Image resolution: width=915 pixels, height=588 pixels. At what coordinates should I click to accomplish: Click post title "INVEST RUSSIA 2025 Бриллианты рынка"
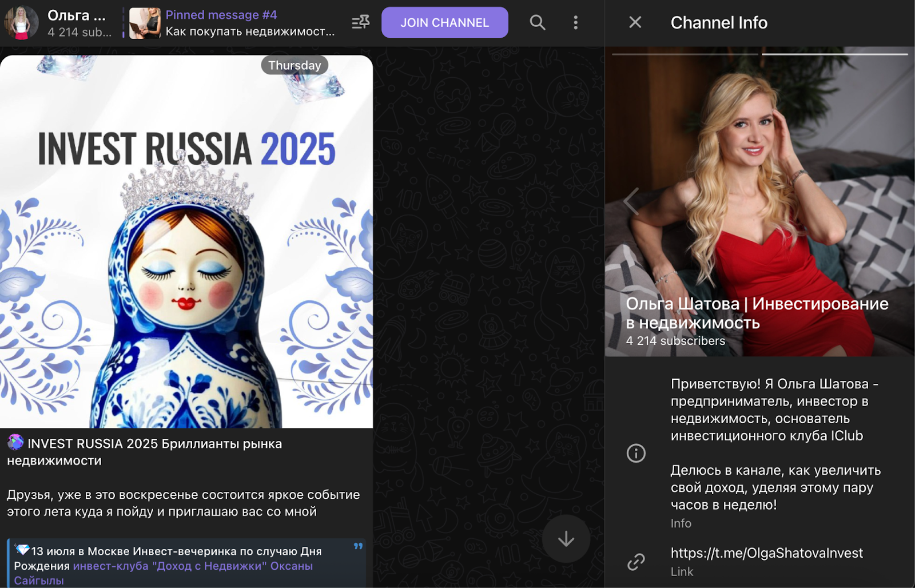[x=154, y=444]
